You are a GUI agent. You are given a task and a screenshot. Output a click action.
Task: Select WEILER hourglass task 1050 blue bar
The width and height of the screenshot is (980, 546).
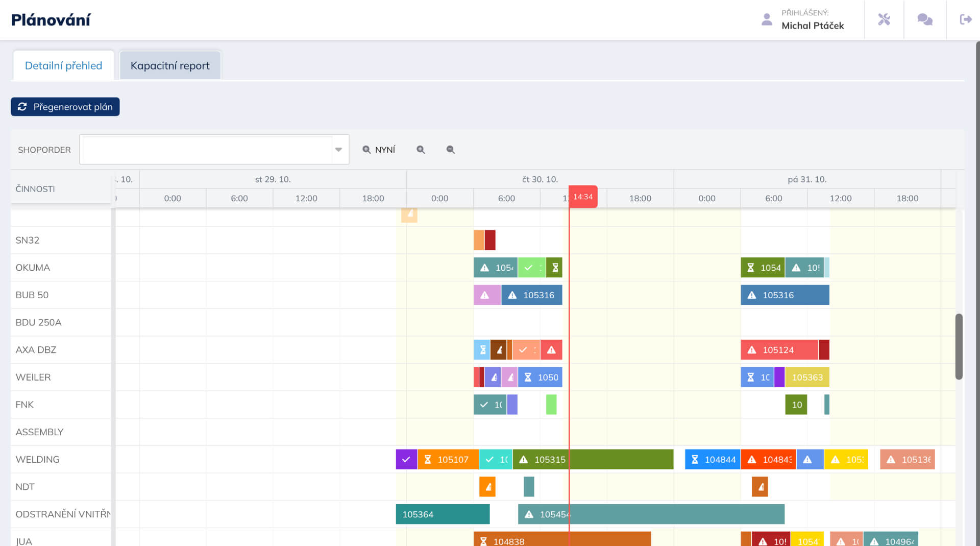pos(540,377)
